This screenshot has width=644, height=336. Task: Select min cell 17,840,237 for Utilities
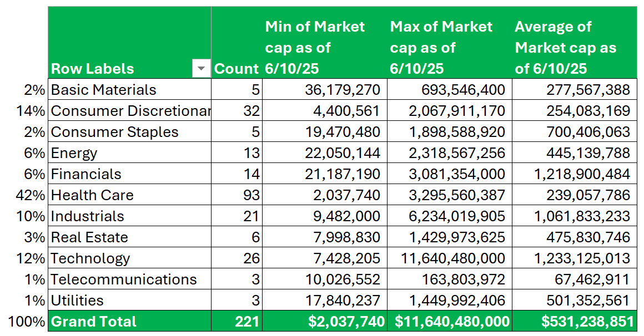click(324, 300)
